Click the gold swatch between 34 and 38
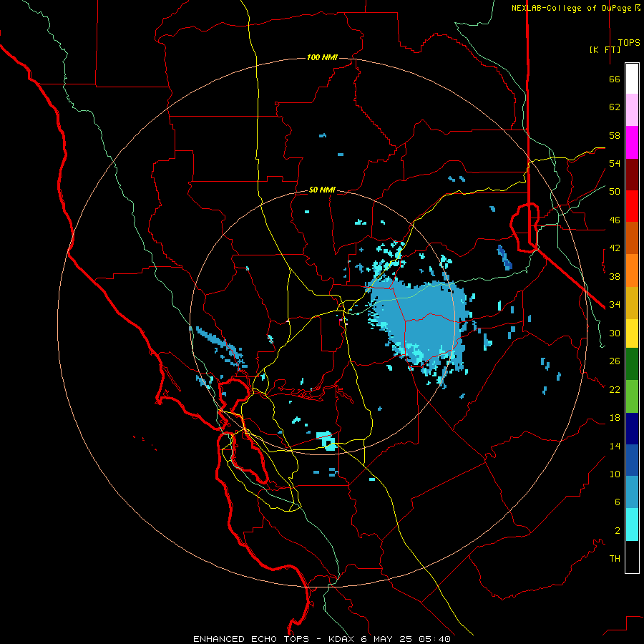This screenshot has width=644, height=644. (632, 303)
